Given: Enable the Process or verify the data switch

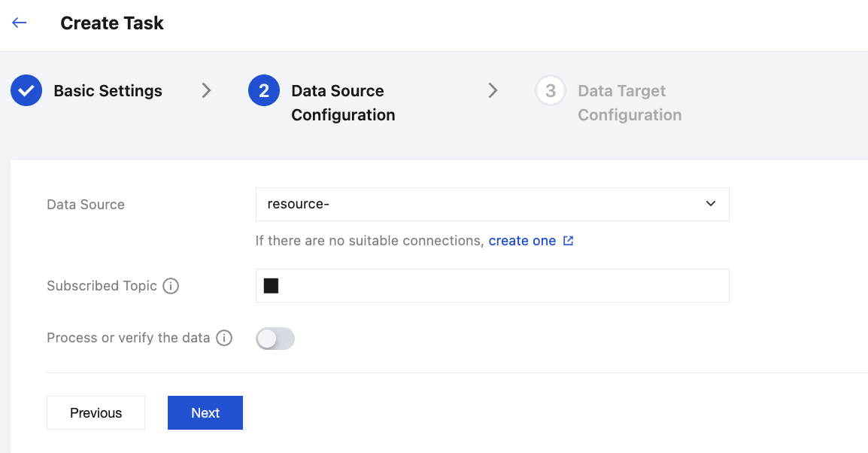Looking at the screenshot, I should 275,339.
